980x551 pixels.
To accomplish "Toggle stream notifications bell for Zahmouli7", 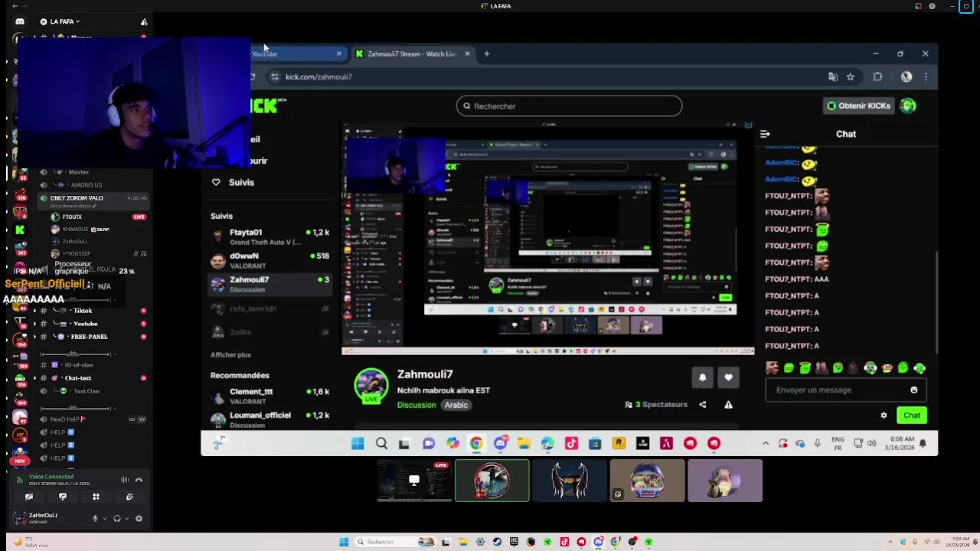I will [x=702, y=377].
